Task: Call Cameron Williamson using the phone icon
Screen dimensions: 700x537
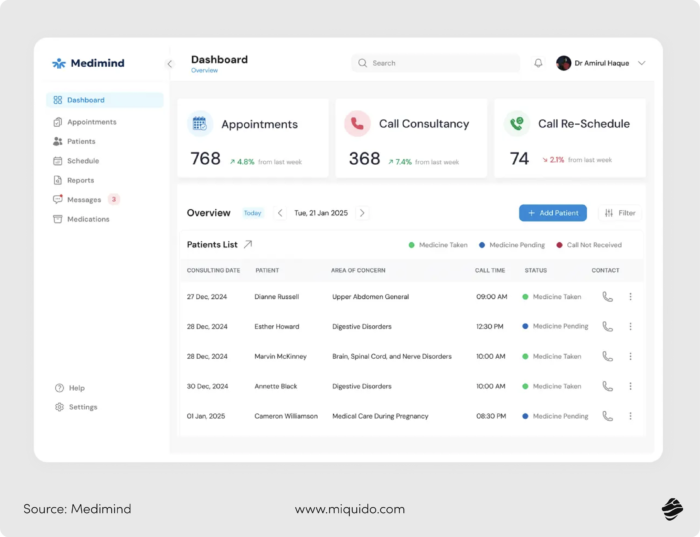Action: 608,416
